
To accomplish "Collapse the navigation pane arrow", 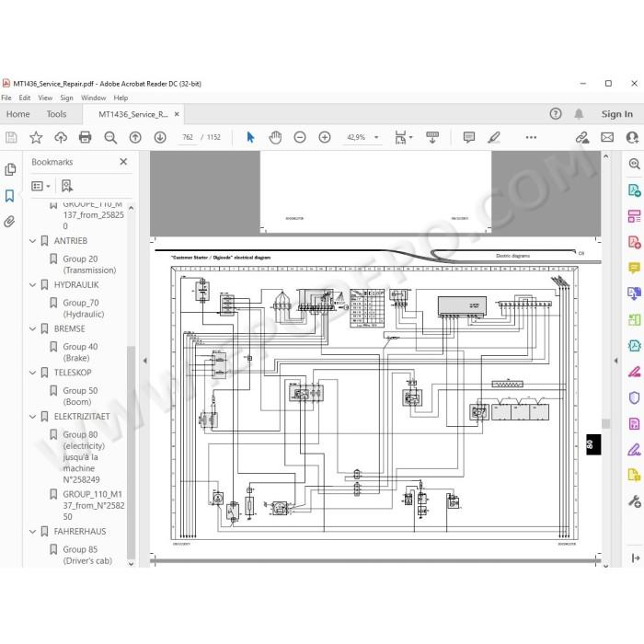I will point(145,361).
